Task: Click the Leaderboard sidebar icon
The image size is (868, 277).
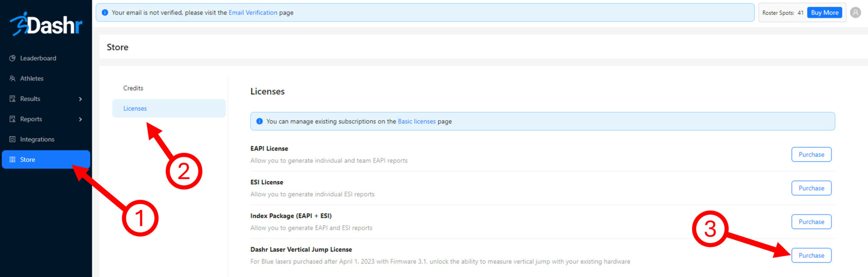Action: pos(12,58)
